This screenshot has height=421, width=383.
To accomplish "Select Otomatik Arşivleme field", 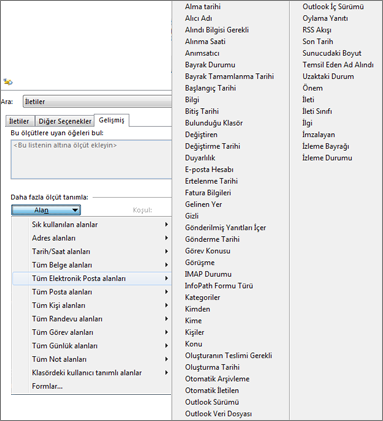I will (217, 379).
